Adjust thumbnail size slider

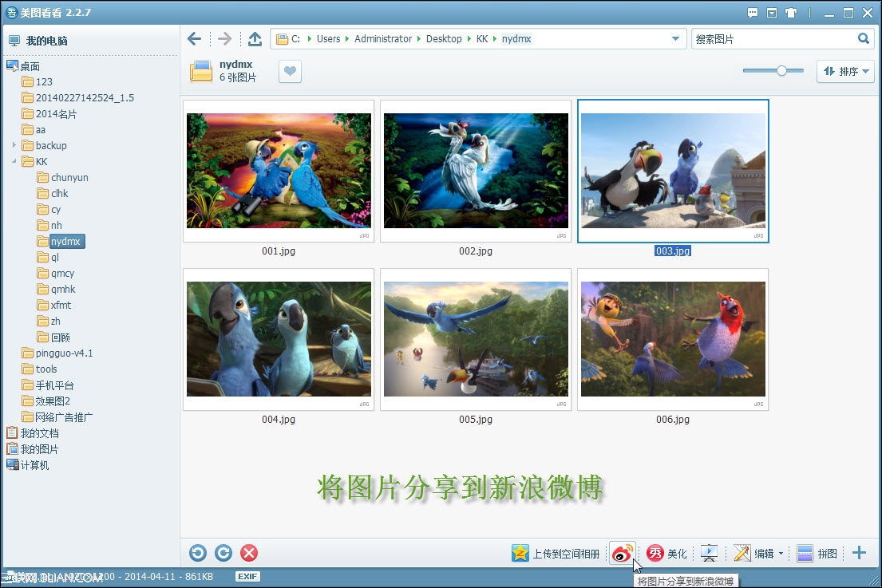point(781,71)
